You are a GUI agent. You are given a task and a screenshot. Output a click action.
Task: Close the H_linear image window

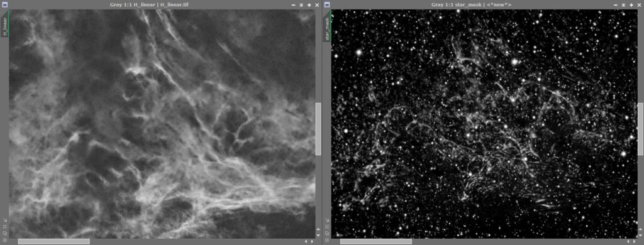point(317,5)
